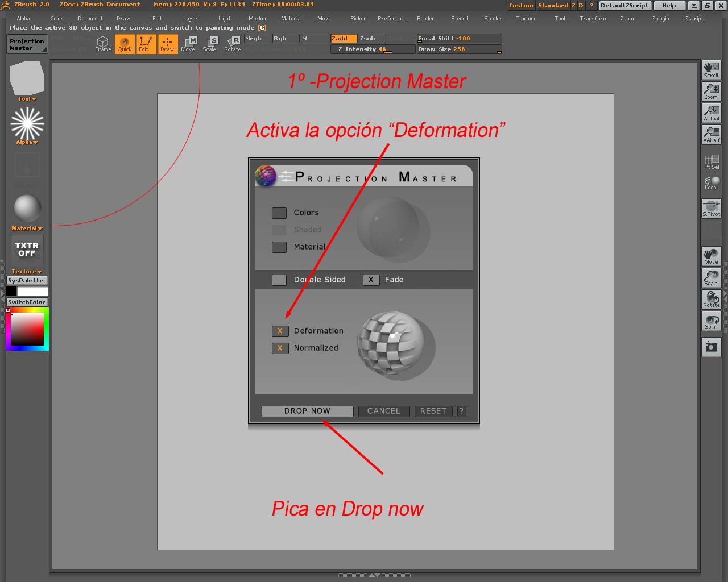728x582 pixels.
Task: Click the black secondary color swatch
Action: [x=11, y=292]
